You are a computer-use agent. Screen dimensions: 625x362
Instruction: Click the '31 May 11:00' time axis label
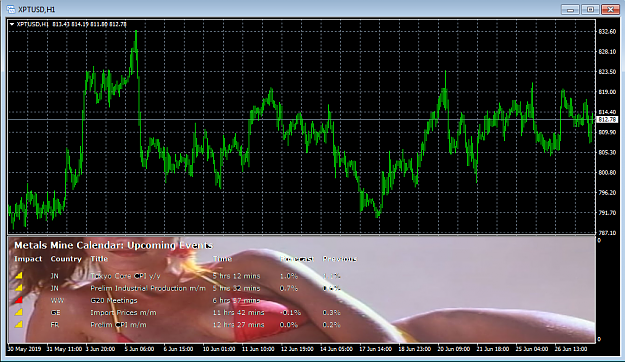point(64,349)
